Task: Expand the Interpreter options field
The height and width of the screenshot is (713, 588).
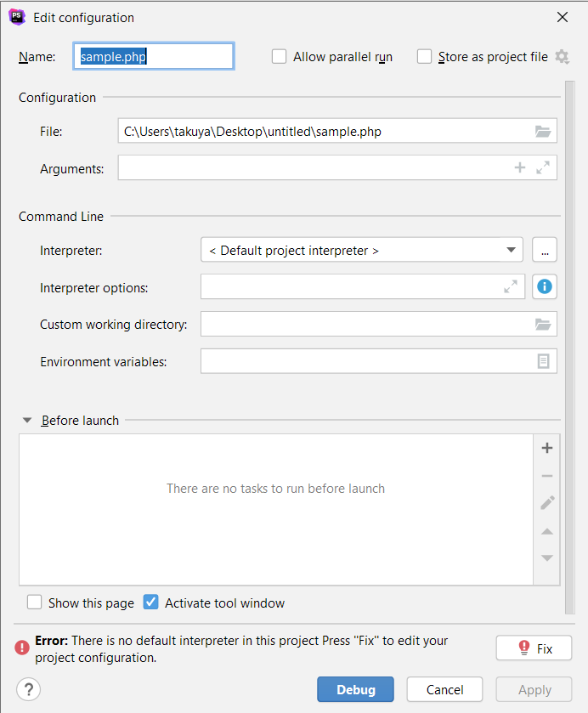Action: [x=510, y=287]
